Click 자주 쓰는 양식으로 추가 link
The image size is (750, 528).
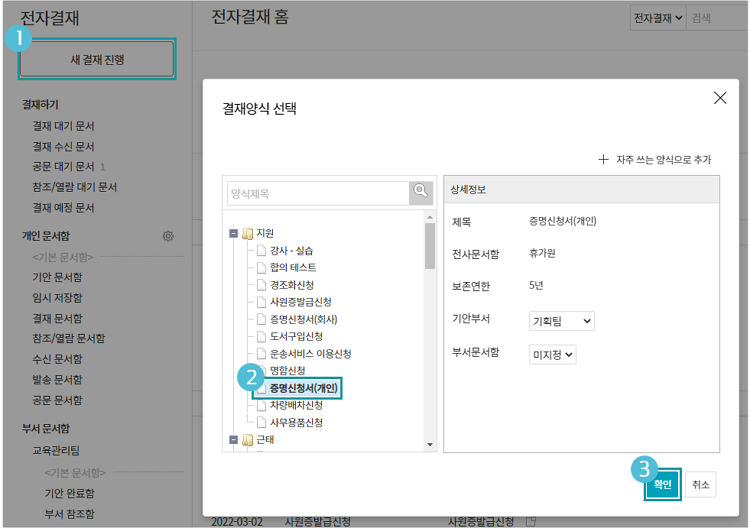pyautogui.click(x=663, y=159)
